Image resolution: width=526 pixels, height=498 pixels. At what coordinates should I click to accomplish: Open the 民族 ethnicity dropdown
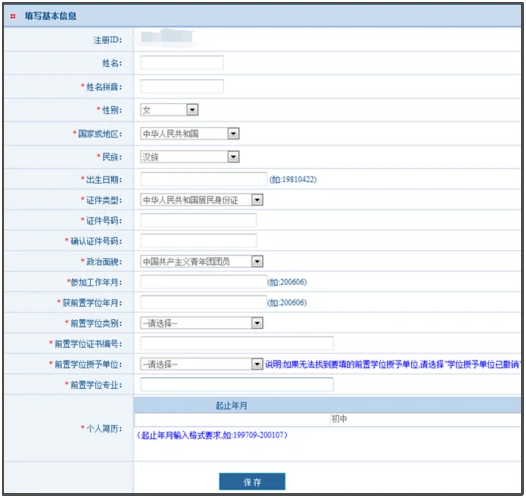tap(190, 157)
